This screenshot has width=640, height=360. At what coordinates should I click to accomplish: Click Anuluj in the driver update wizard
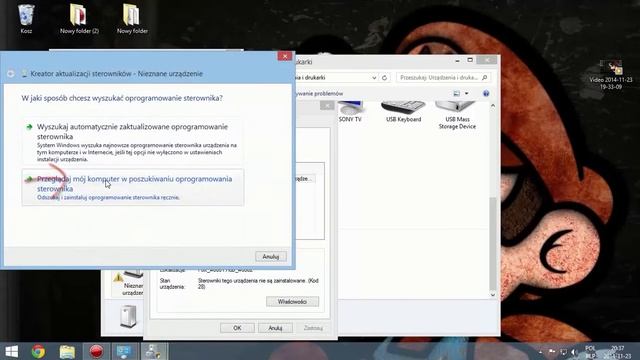point(271,256)
